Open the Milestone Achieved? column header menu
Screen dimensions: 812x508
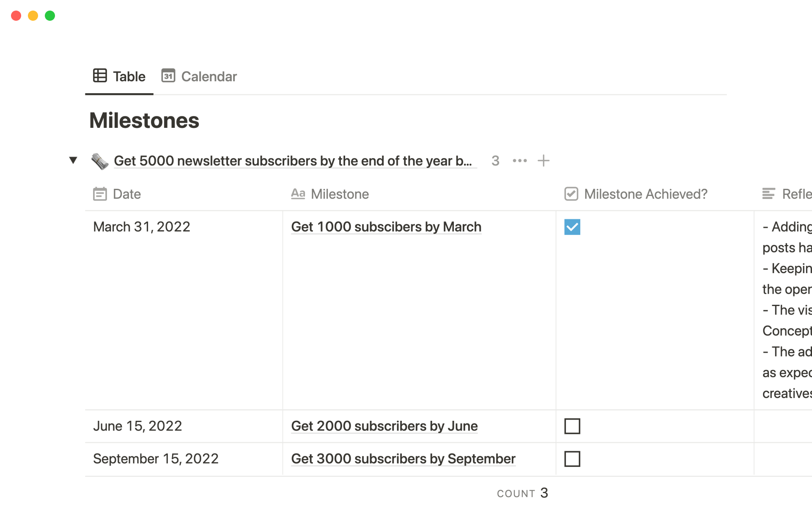pos(645,194)
